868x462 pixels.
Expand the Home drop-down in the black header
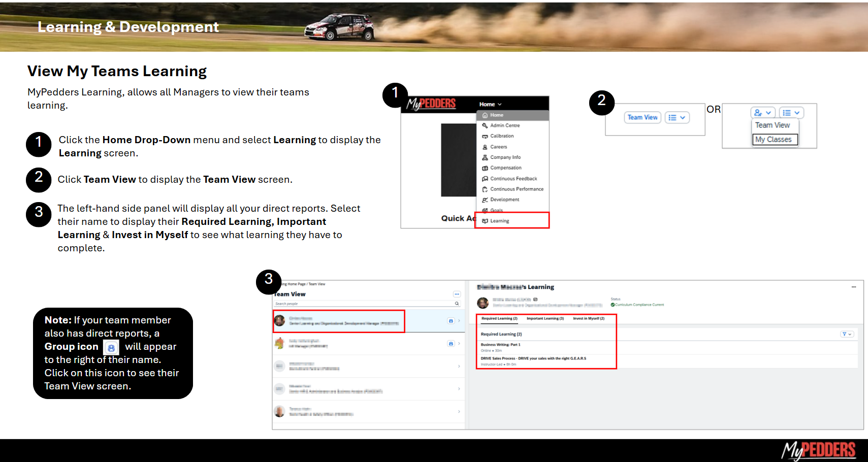coord(490,104)
